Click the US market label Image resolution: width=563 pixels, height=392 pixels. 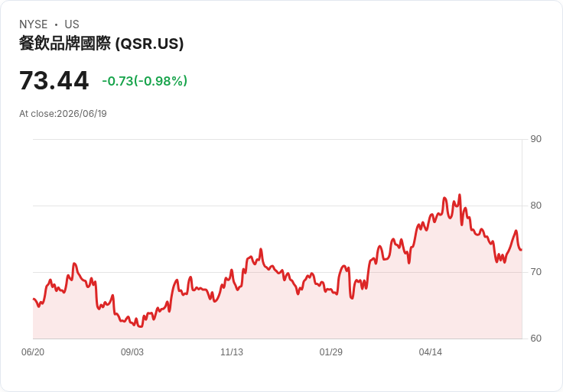coord(72,24)
